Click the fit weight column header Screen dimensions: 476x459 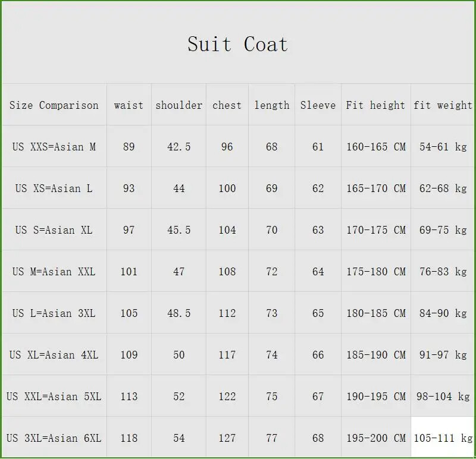443,105
